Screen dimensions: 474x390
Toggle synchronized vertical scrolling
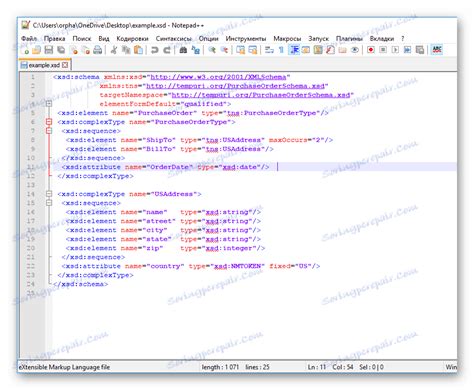(x=240, y=50)
